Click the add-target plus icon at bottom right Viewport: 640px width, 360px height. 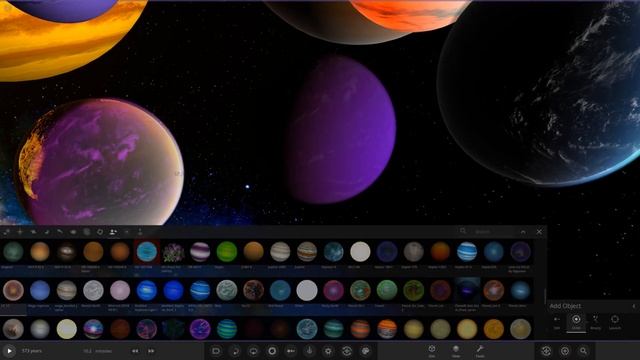pos(565,351)
